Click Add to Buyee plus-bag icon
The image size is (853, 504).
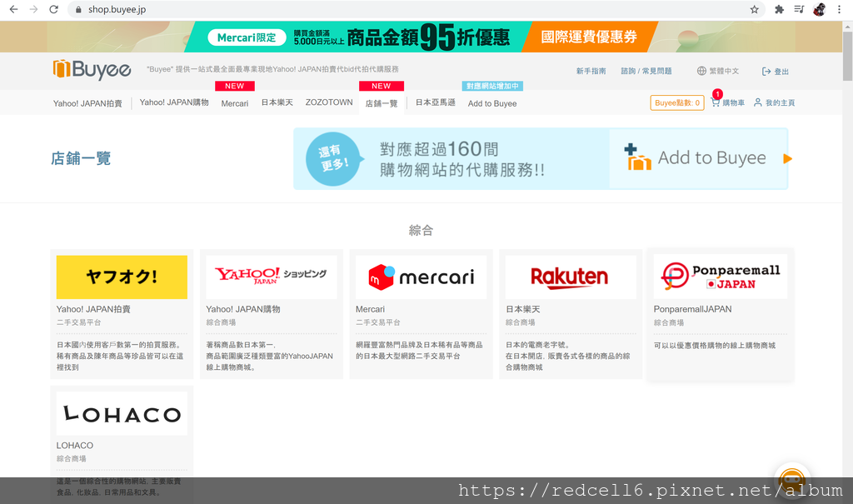pos(637,157)
